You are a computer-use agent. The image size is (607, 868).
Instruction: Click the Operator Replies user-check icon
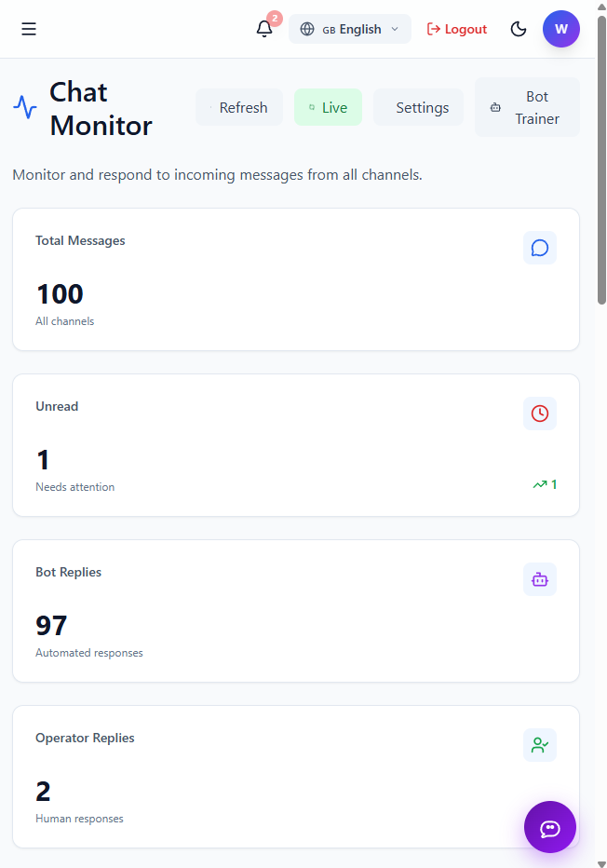pyautogui.click(x=539, y=745)
